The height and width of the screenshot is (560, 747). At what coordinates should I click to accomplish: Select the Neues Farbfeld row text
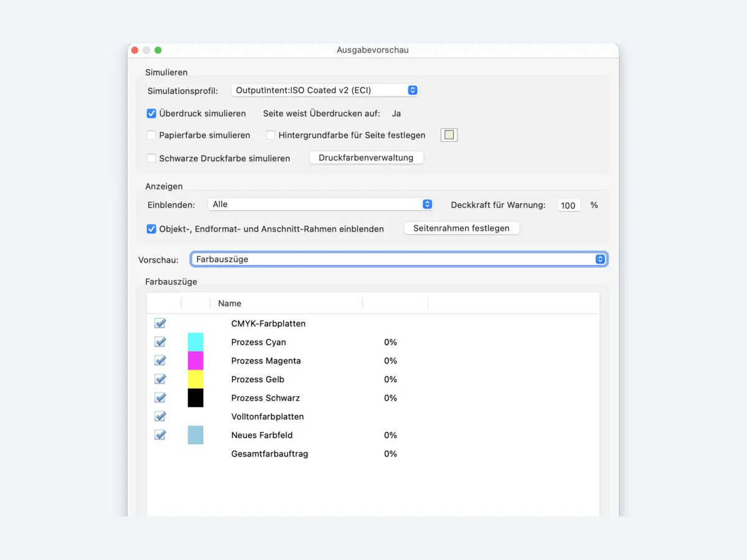261,435
